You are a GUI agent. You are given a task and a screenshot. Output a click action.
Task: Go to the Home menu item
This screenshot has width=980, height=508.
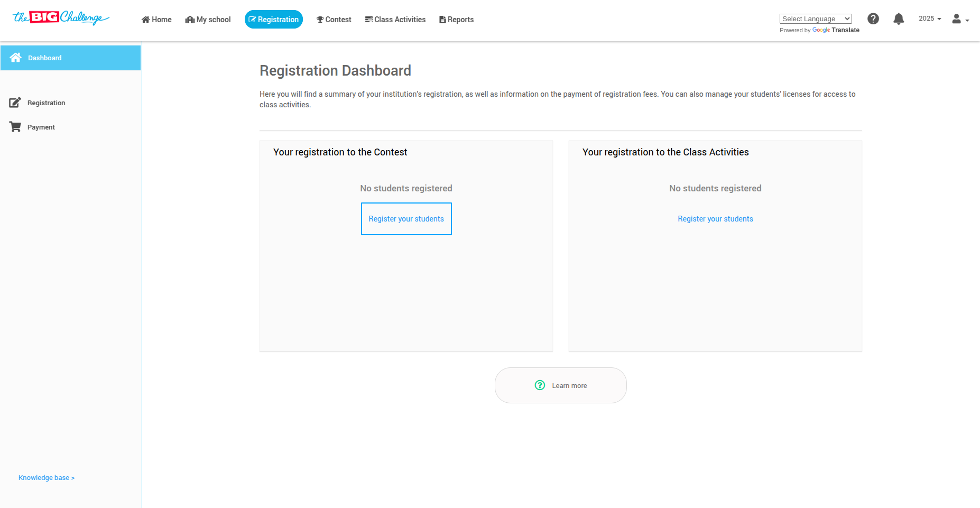point(156,20)
